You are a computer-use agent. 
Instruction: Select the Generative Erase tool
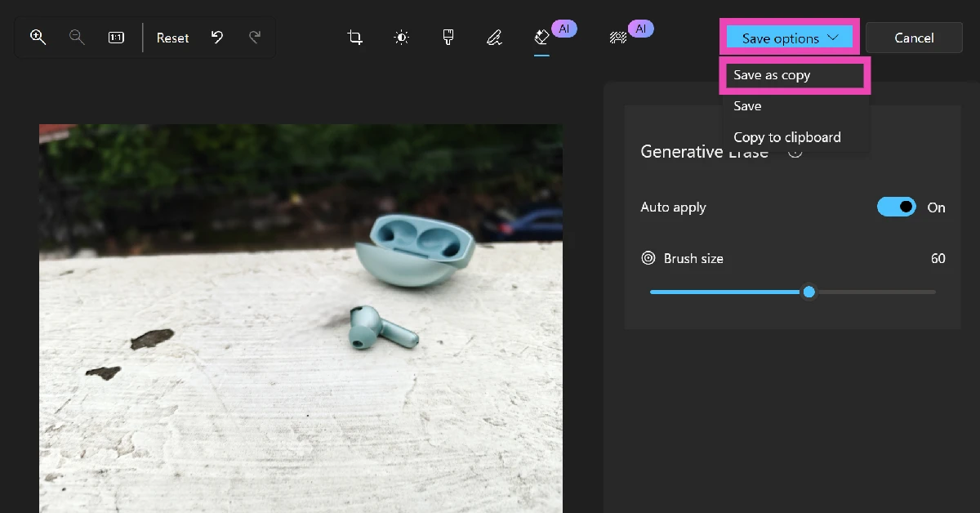click(x=541, y=38)
